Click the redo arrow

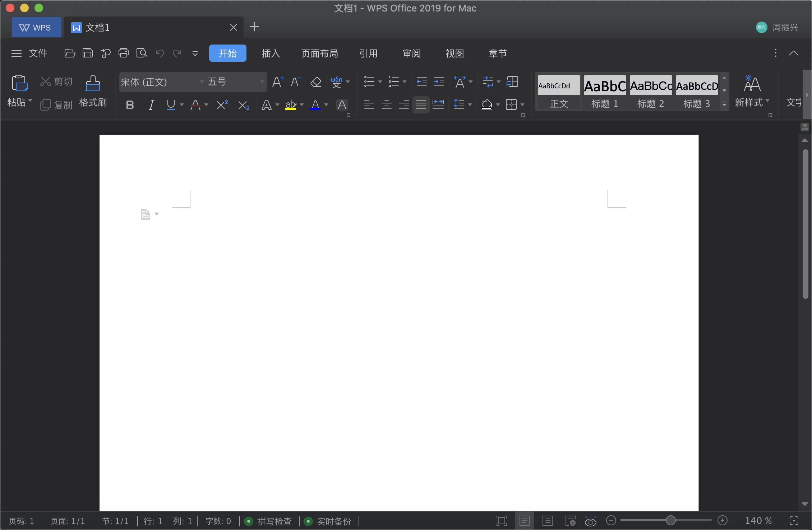click(177, 54)
